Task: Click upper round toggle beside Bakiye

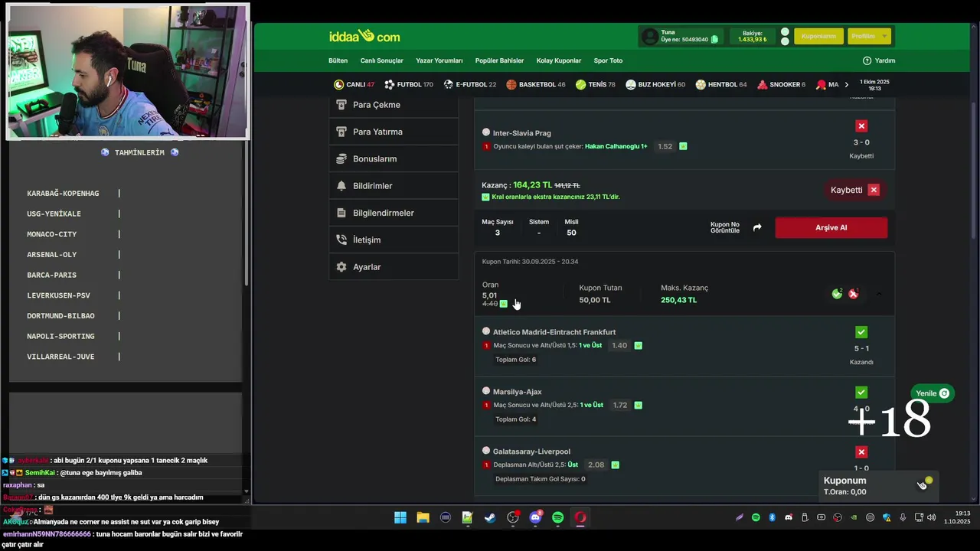Action: pos(785,32)
